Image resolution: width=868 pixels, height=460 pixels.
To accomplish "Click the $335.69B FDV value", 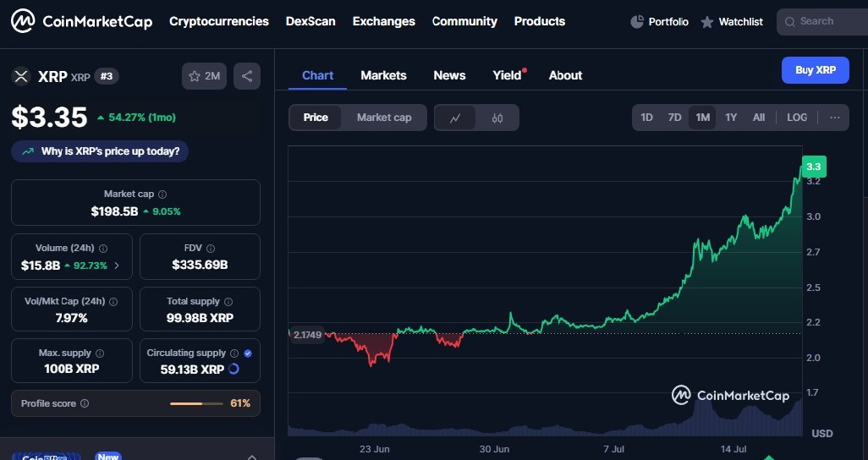I will pos(200,266).
